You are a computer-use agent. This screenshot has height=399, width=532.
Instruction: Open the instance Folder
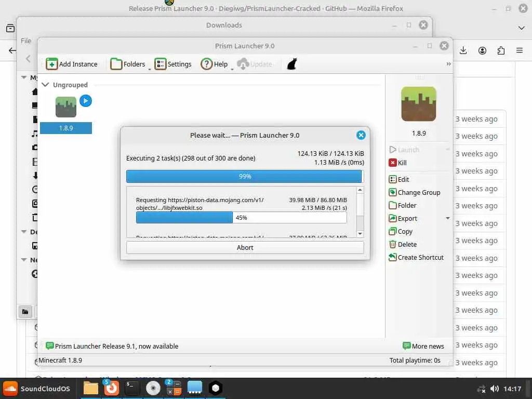pos(403,205)
